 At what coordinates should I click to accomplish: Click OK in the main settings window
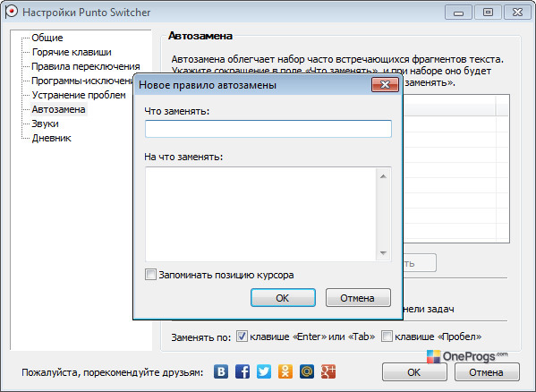(x=414, y=371)
